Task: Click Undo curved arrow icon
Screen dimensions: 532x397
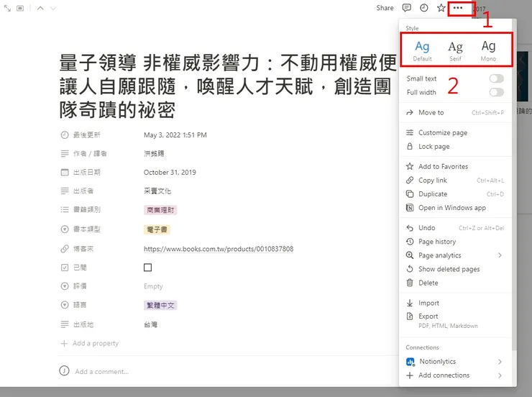Action: click(410, 228)
